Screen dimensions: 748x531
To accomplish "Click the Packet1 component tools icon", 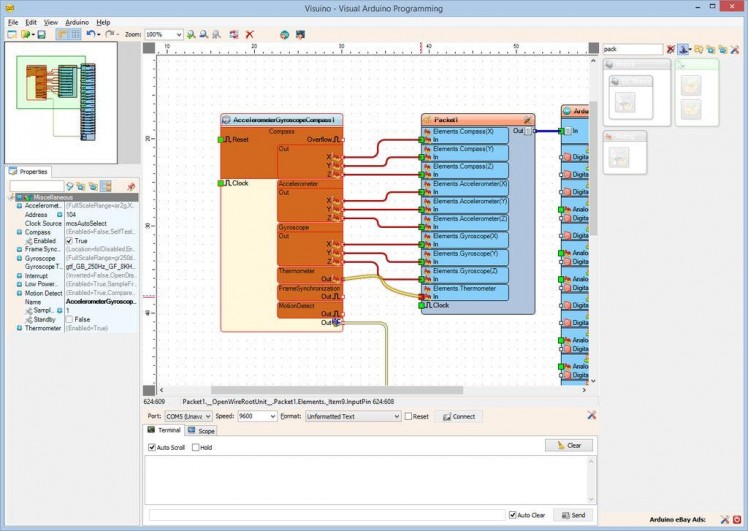I will (x=526, y=119).
